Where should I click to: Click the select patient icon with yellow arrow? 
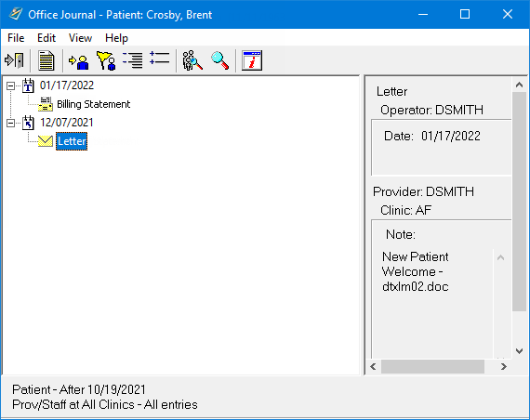(78, 61)
